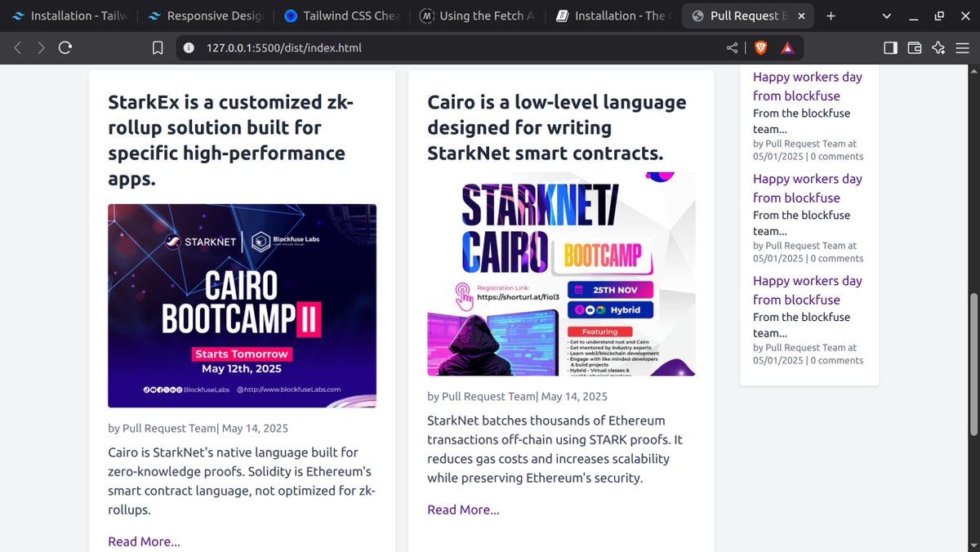The height and width of the screenshot is (552, 980).
Task: Follow Read More link in the StarkEx card
Action: [144, 541]
